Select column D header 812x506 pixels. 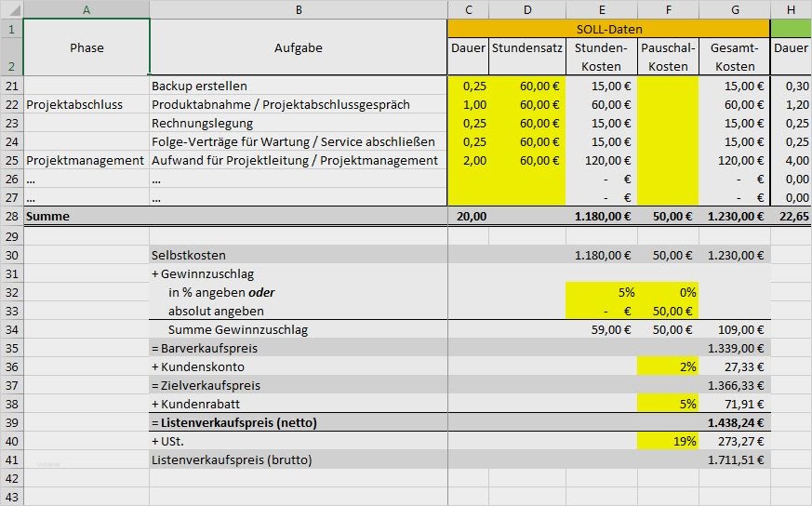tap(527, 9)
